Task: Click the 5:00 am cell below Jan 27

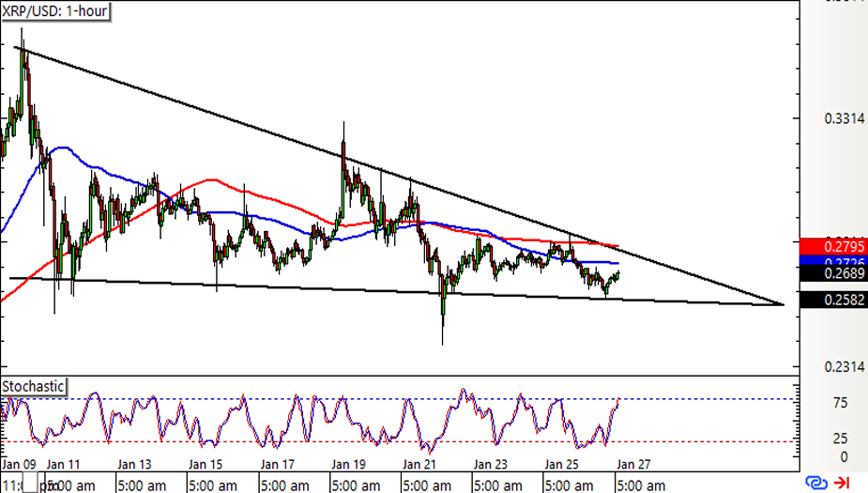Action: click(x=642, y=485)
